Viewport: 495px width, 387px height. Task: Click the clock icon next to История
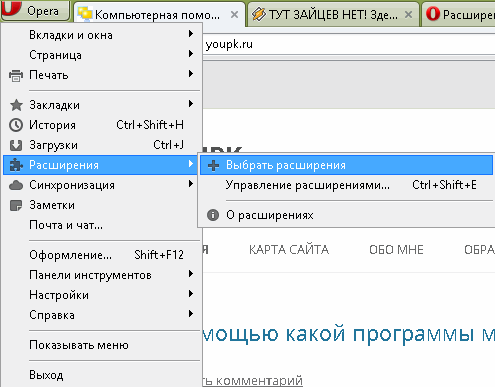(16, 125)
